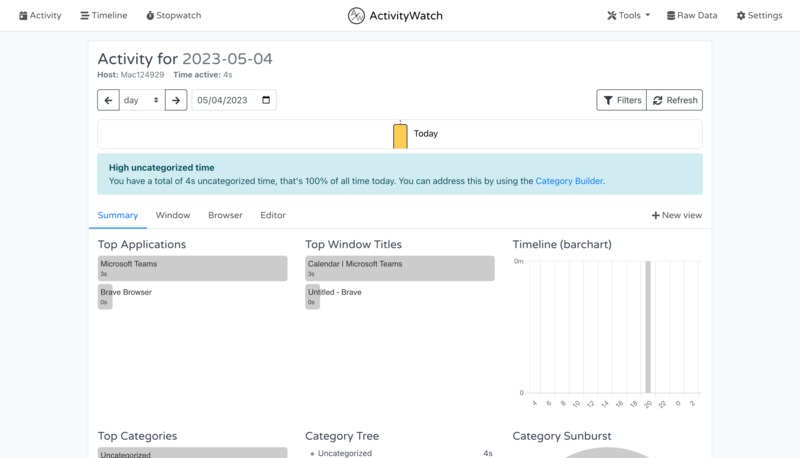Refresh the activity data
This screenshot has width=800, height=458.
(x=674, y=100)
